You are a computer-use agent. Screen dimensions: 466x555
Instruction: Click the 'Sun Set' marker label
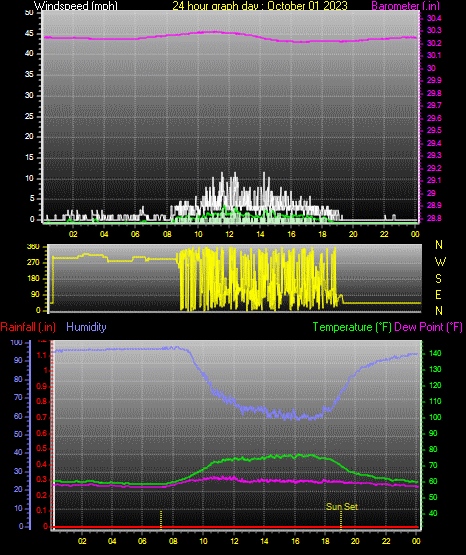(342, 507)
